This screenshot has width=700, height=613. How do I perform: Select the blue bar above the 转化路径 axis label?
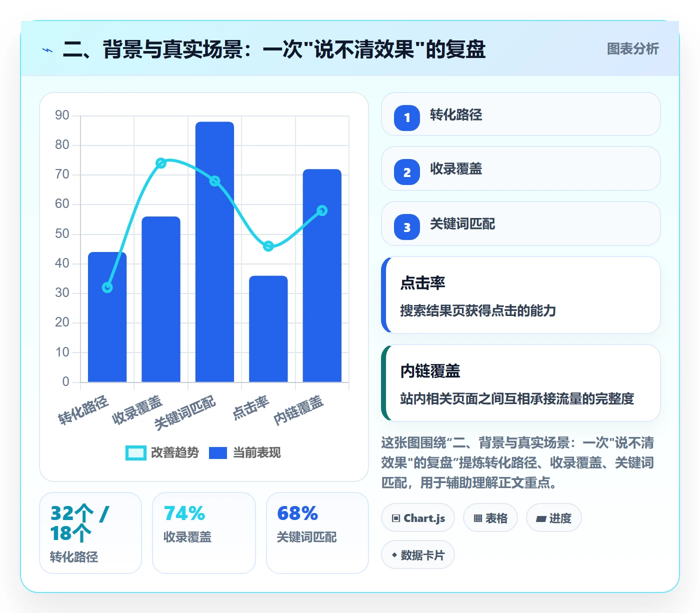coord(107,317)
